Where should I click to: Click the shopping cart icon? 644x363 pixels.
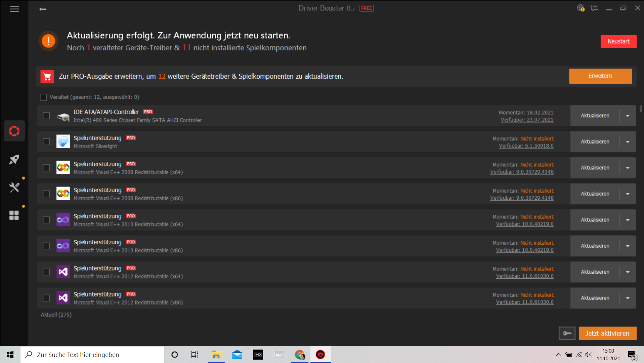click(47, 77)
